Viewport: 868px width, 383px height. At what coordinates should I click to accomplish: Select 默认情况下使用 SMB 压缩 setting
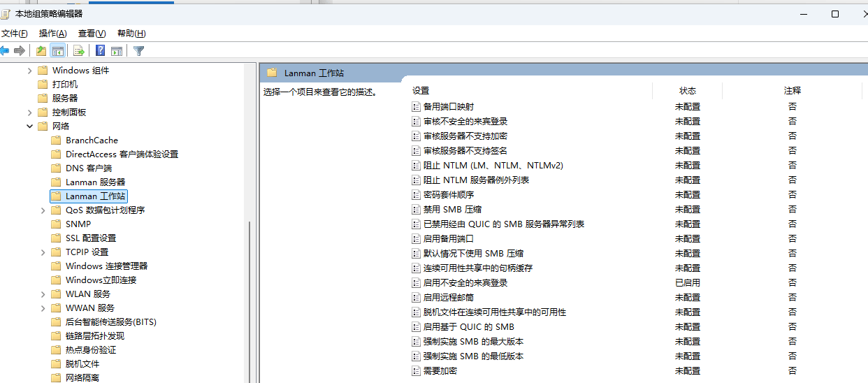pos(474,254)
